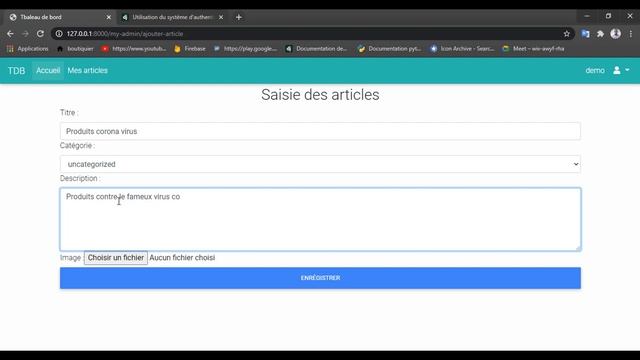Click the demo username in navbar
Screen dimensions: 640x360
[x=595, y=71]
